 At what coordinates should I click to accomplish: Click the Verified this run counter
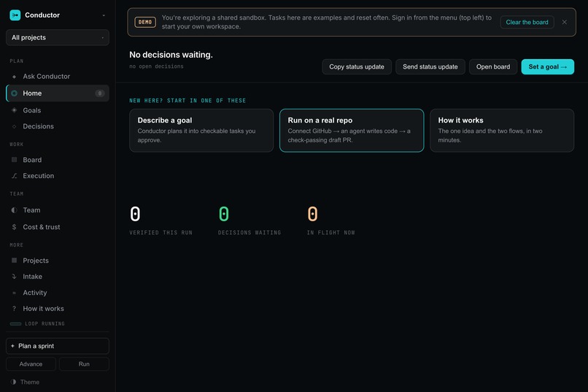click(161, 220)
